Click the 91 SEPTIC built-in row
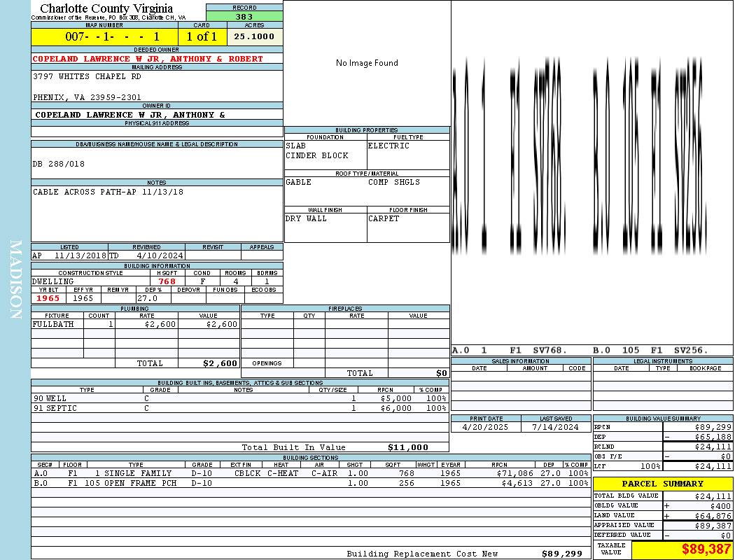 coord(240,409)
